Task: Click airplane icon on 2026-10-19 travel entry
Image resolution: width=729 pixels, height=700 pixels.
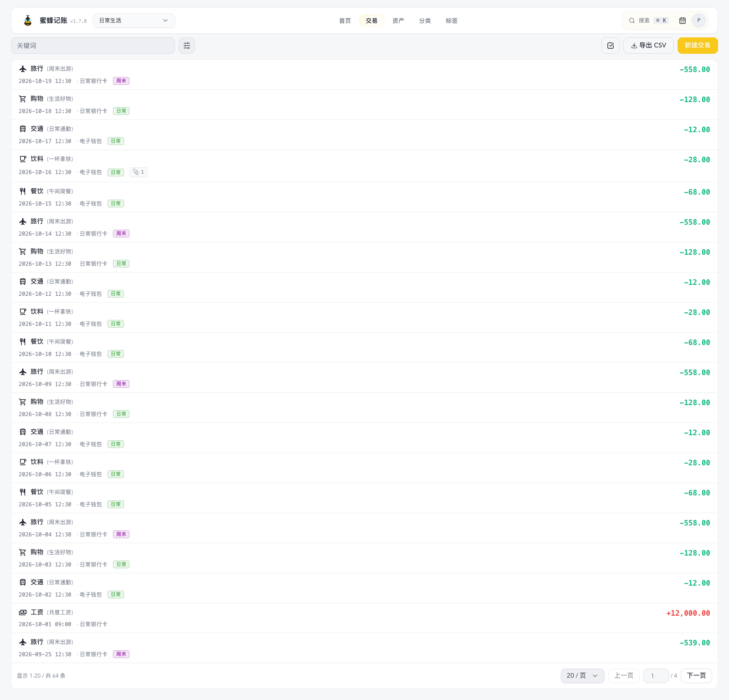Action: click(23, 69)
